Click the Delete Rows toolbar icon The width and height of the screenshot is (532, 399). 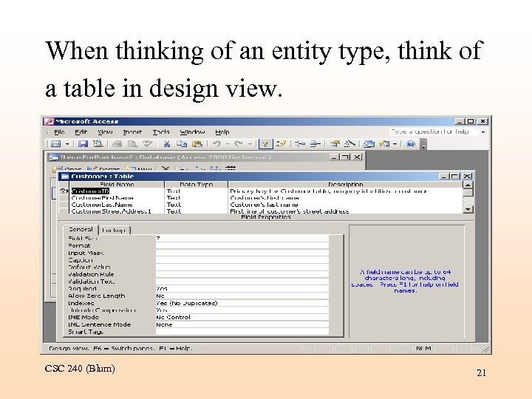316,144
